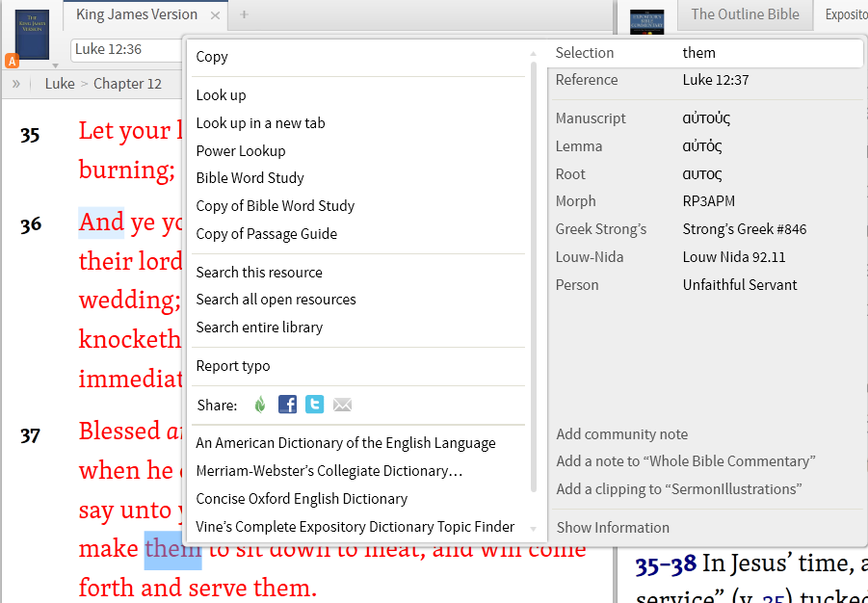Image resolution: width=868 pixels, height=603 pixels.
Task: Click the Luke breadcrumb link
Action: coord(60,84)
